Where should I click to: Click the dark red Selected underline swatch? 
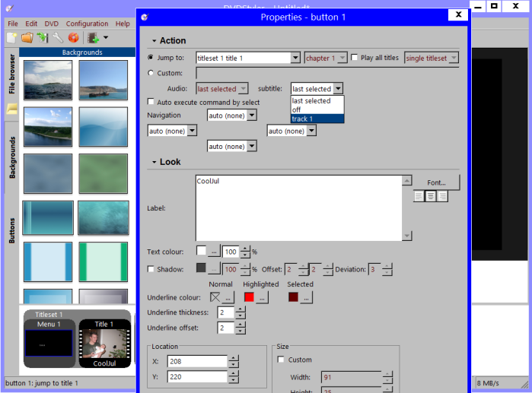pyautogui.click(x=293, y=297)
